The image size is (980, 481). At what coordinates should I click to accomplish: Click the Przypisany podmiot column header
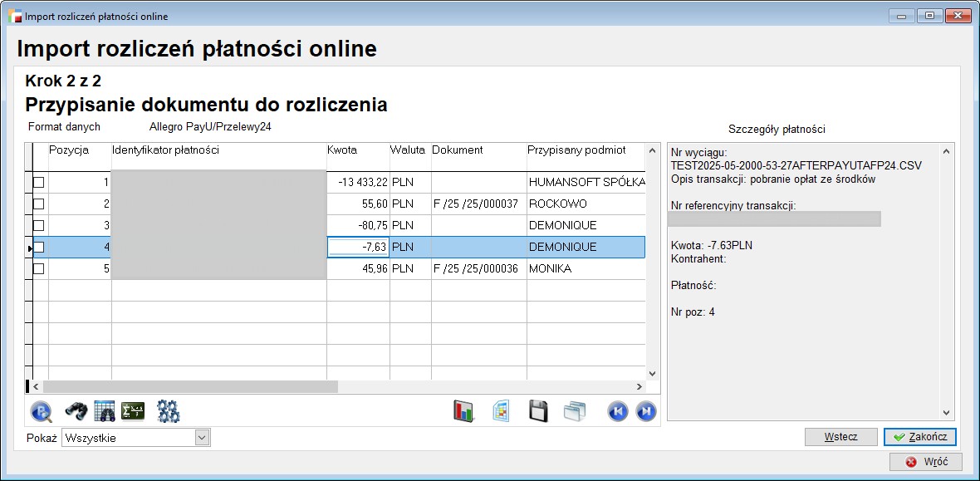point(576,150)
